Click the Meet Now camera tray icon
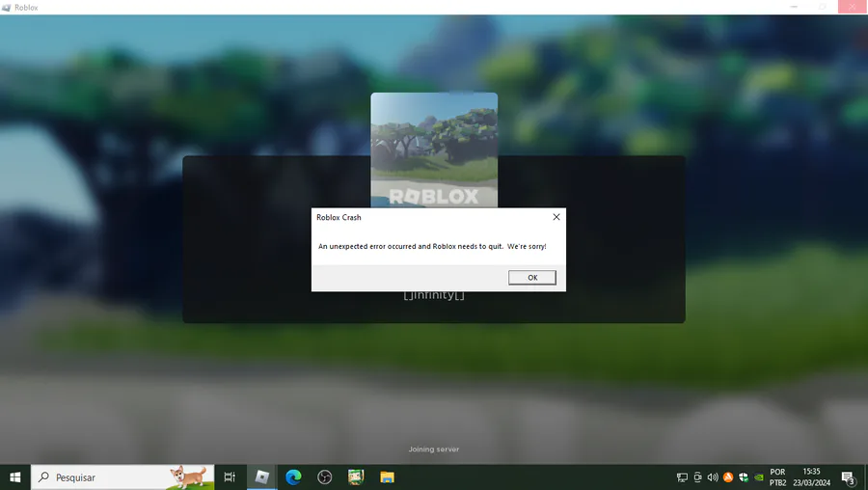The width and height of the screenshot is (868, 490). coord(697,477)
